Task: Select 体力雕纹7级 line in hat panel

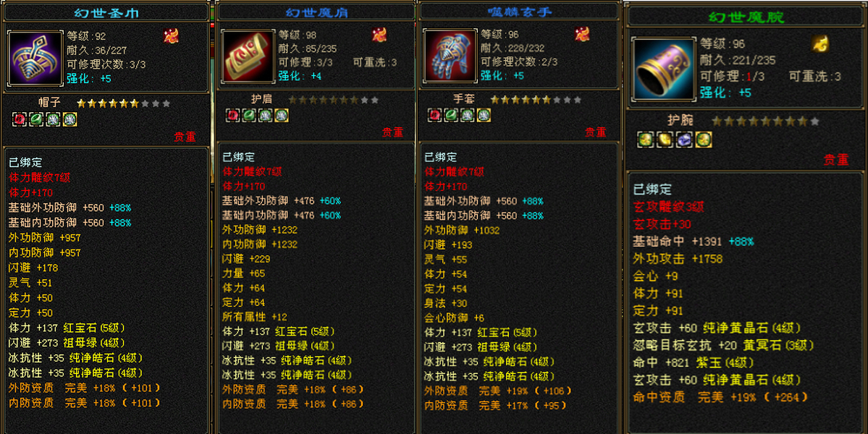Action: pyautogui.click(x=39, y=177)
